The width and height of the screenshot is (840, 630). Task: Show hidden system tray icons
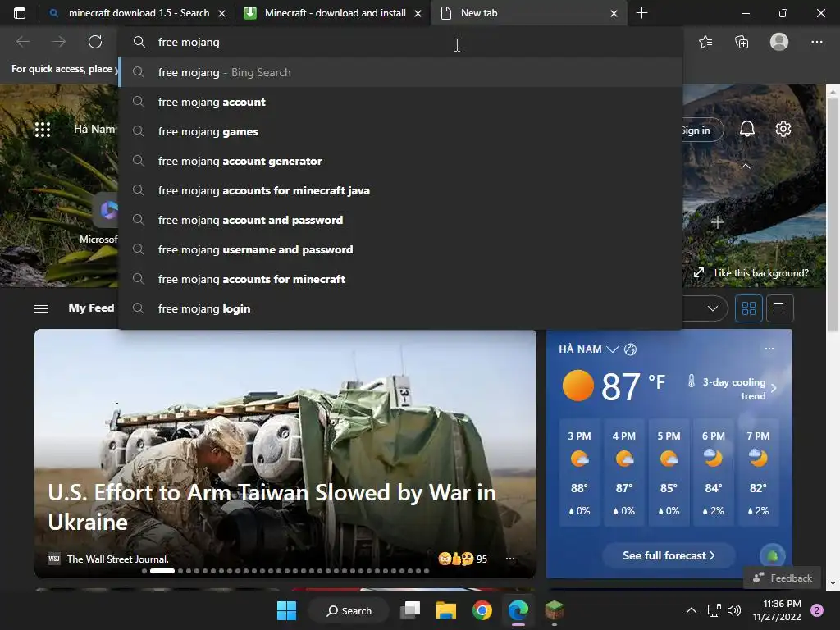click(692, 610)
